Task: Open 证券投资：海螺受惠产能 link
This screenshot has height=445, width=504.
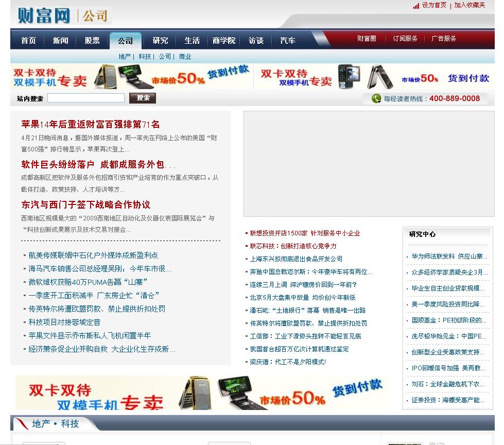Action: coord(448,400)
